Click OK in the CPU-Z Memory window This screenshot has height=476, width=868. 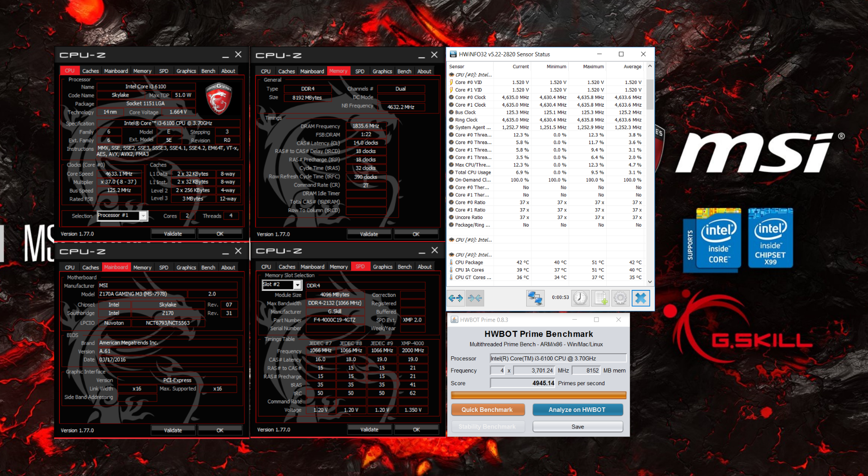(x=416, y=234)
